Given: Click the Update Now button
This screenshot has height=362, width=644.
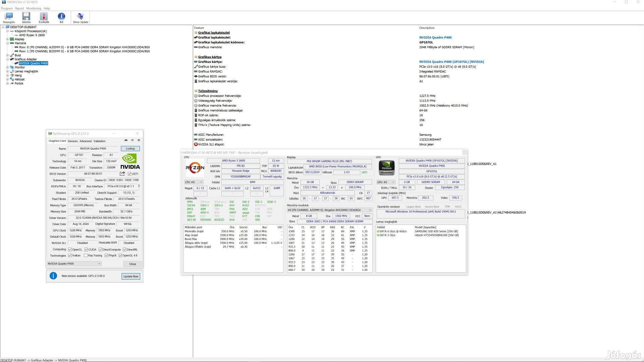Looking at the screenshot, I should (131, 277).
